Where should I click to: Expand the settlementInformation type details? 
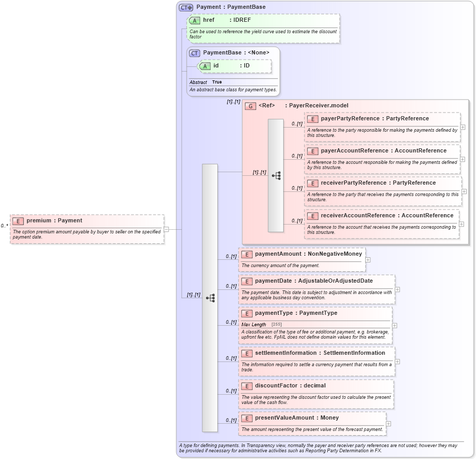pyautogui.click(x=396, y=360)
